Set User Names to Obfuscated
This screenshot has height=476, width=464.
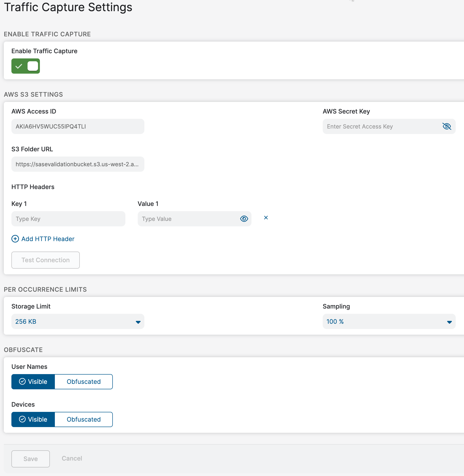point(84,382)
